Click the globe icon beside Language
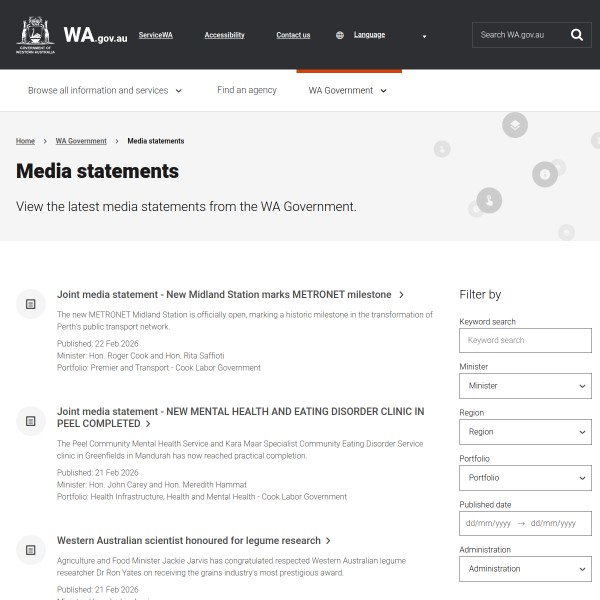The width and height of the screenshot is (600, 600). [340, 35]
